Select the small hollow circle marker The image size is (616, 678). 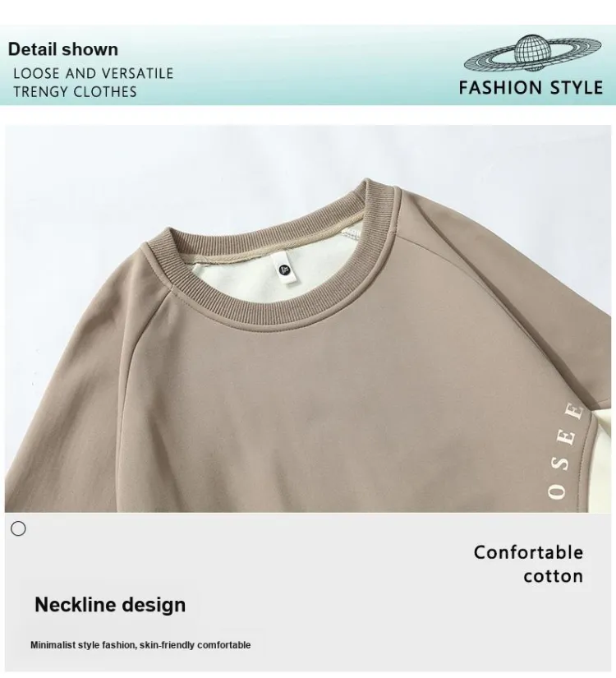18,528
